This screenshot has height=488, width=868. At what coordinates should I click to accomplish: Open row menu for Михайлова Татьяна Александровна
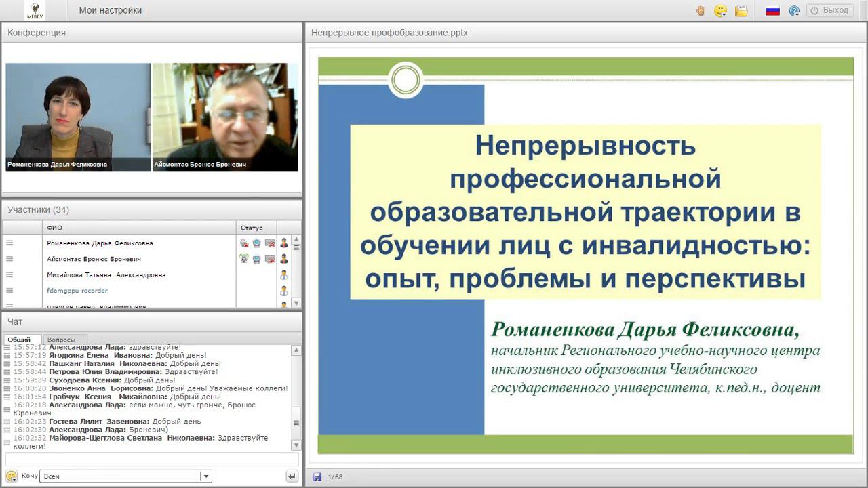9,275
